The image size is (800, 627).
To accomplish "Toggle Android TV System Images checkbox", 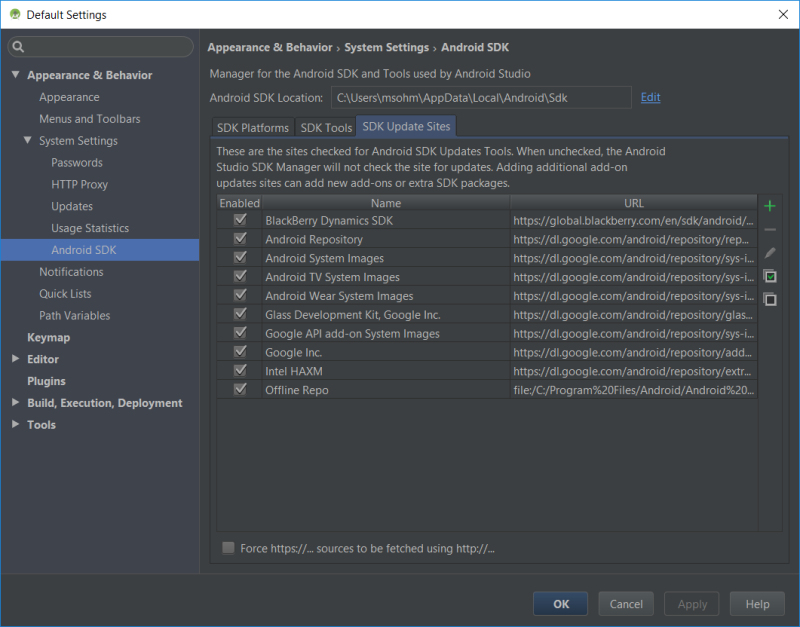I will 240,277.
